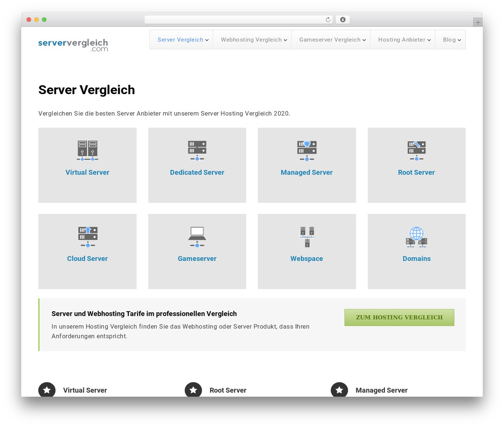
Task: Expand the Webhosting Vergleich menu chevron
Action: (285, 40)
